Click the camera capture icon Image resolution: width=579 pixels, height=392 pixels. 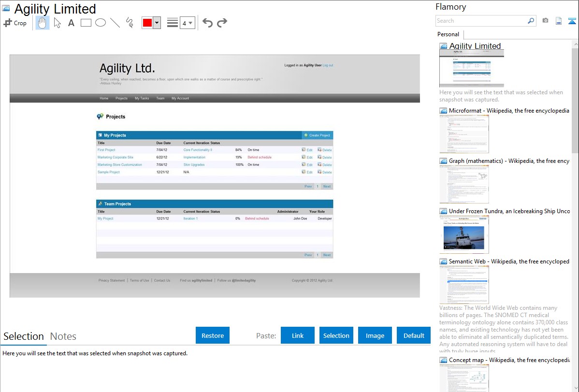coord(545,21)
